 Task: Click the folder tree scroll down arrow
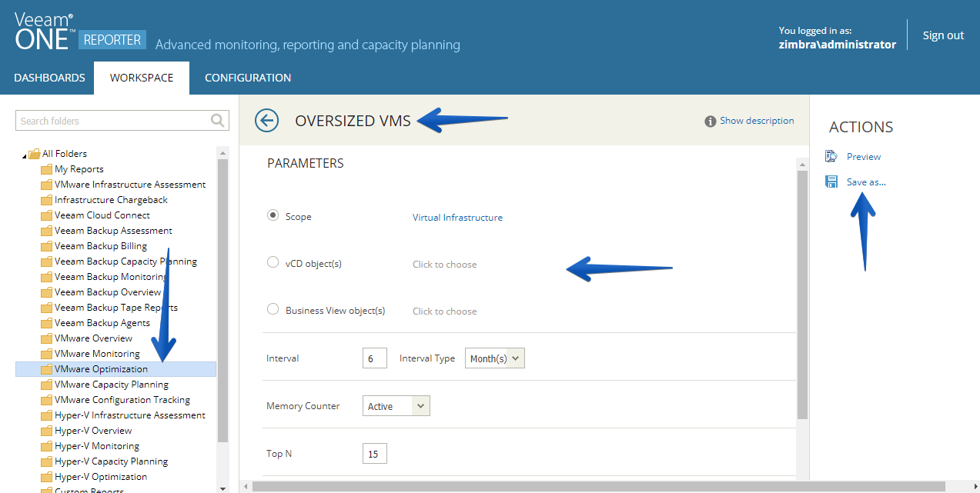pos(223,488)
